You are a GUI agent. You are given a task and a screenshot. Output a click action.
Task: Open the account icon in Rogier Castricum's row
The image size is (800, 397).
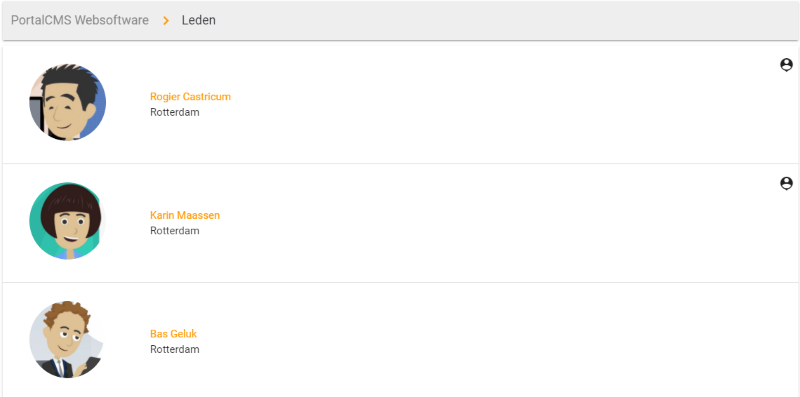click(x=786, y=65)
